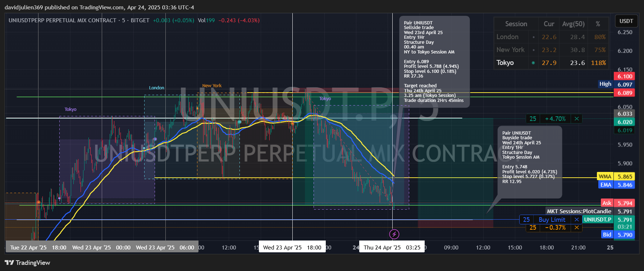644x271 pixels.
Task: Click the Session column header
Action: pyautogui.click(x=516, y=24)
